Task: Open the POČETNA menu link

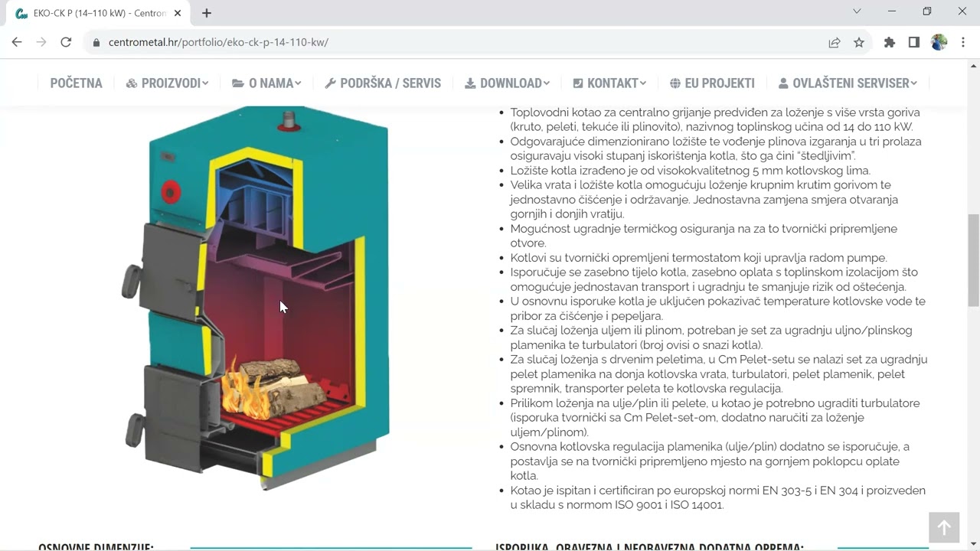Action: click(76, 83)
